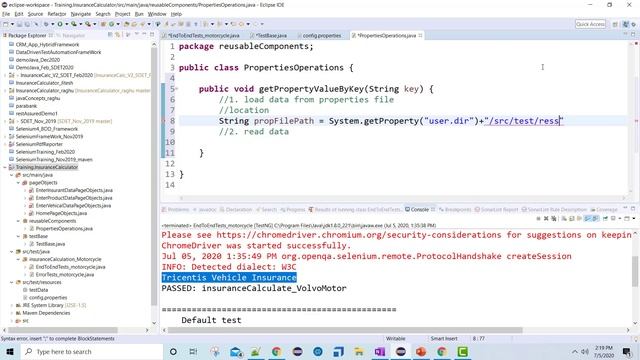
Task: Switch to EndToEndTests_motorcycle.java editor tab
Action: [x=201, y=36]
